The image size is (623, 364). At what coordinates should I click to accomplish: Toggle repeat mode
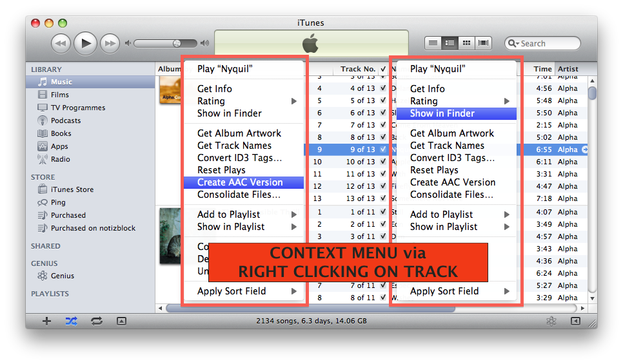[97, 321]
